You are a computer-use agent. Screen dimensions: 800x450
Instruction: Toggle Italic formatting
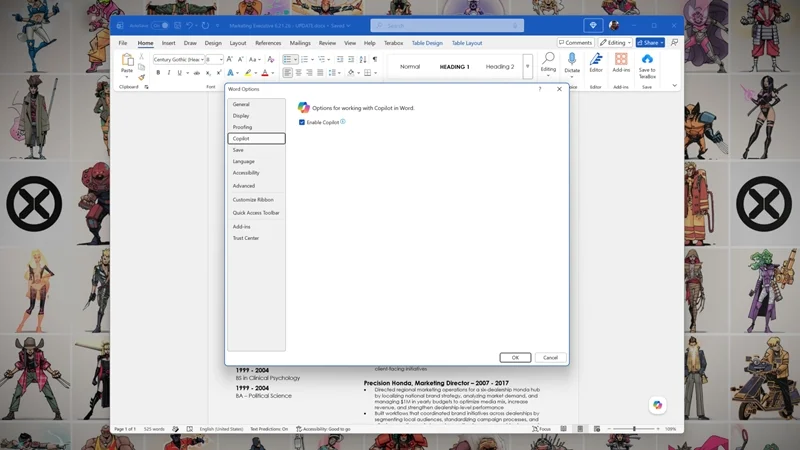(169, 73)
